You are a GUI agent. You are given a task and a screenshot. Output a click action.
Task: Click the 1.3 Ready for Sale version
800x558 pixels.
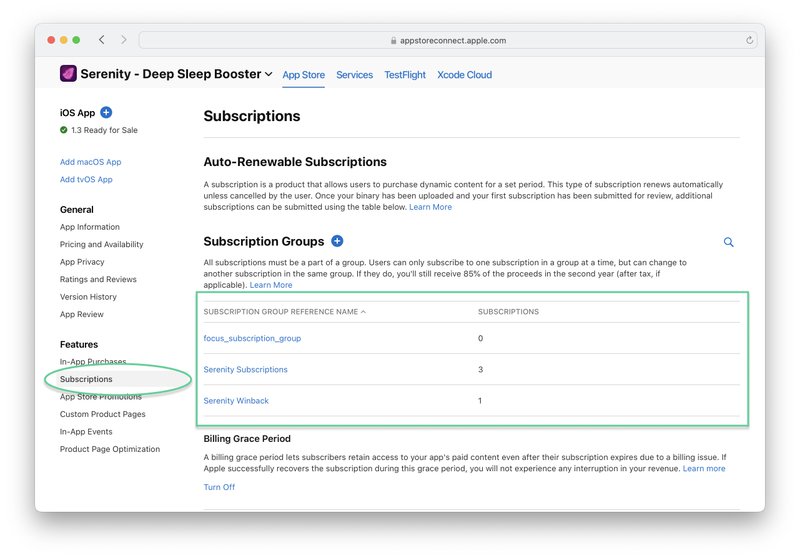104,130
